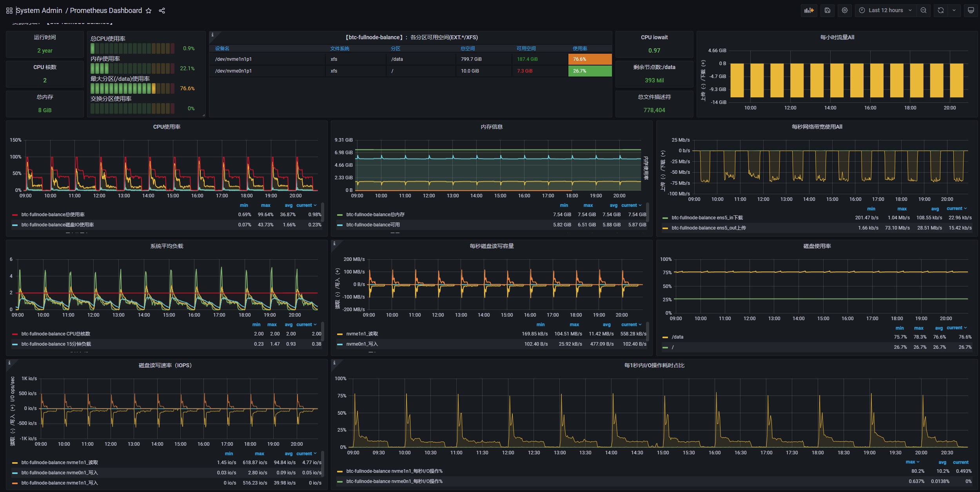Star the Prometheus Dashboard as favorite
Image resolution: width=980 pixels, height=492 pixels.
[149, 11]
